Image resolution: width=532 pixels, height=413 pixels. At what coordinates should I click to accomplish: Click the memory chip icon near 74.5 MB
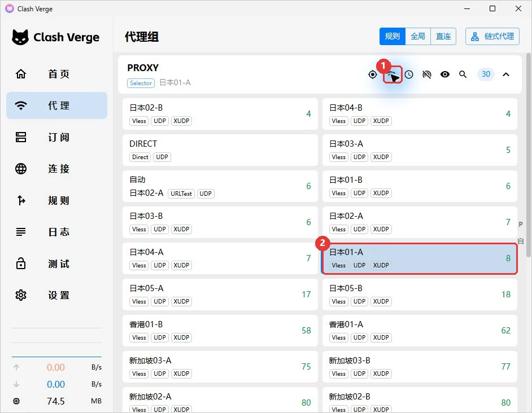click(x=16, y=401)
